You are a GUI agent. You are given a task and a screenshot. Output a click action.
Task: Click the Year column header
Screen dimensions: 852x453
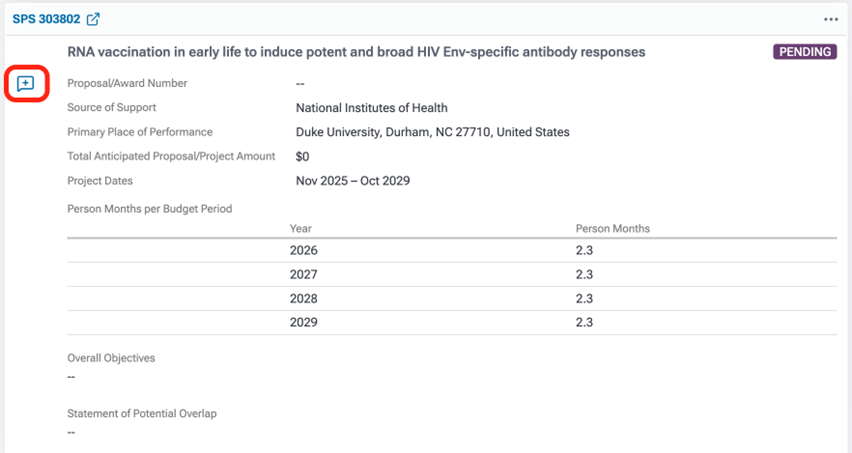pos(301,229)
